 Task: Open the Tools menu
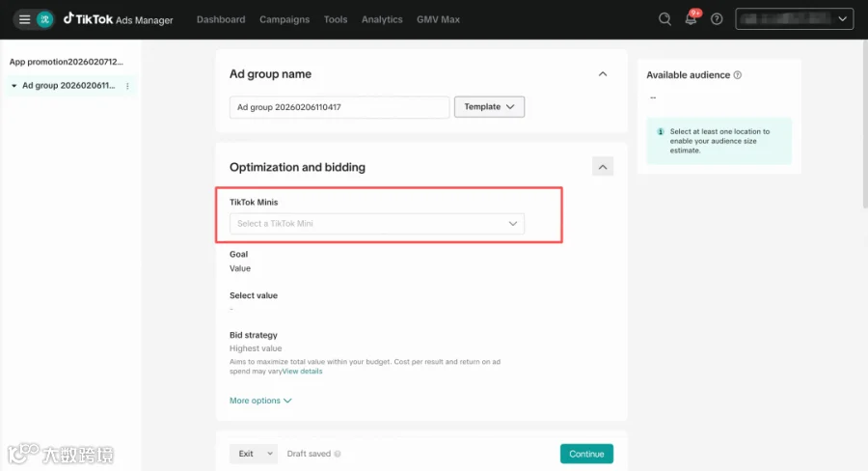coord(336,19)
